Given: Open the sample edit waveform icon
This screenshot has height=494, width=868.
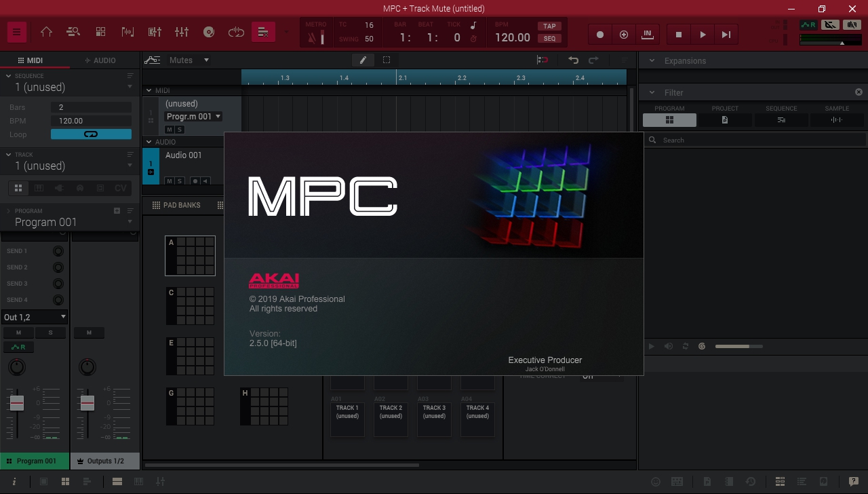Looking at the screenshot, I should [127, 32].
